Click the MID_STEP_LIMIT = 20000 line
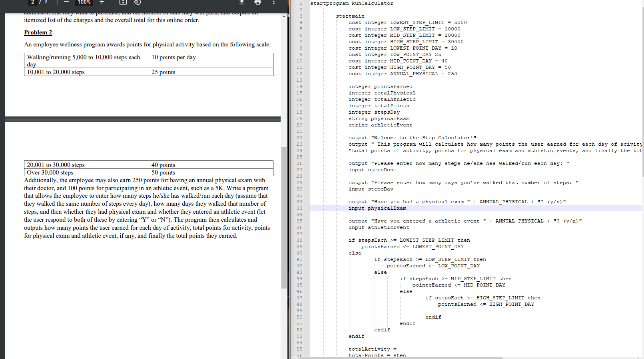The height and width of the screenshot is (359, 644). click(405, 35)
